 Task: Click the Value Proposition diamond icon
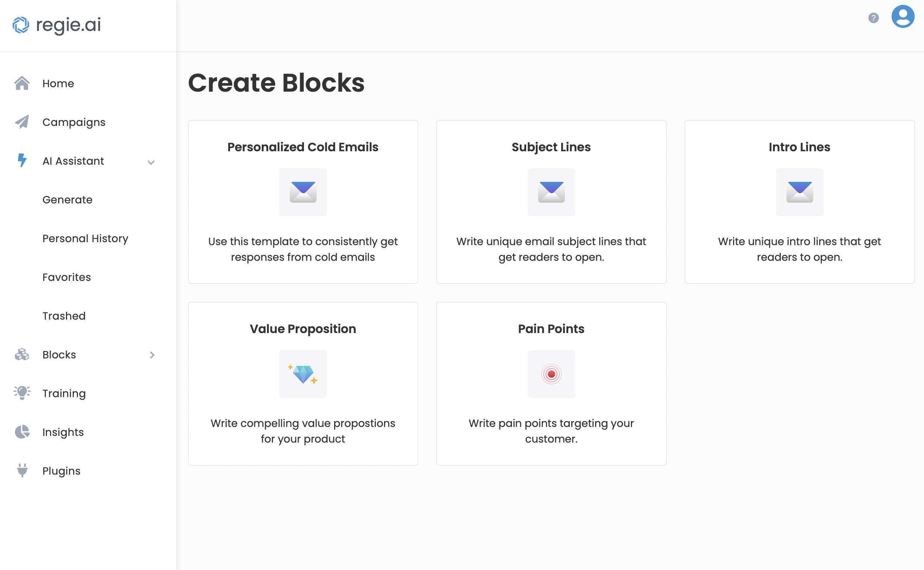coord(303,374)
